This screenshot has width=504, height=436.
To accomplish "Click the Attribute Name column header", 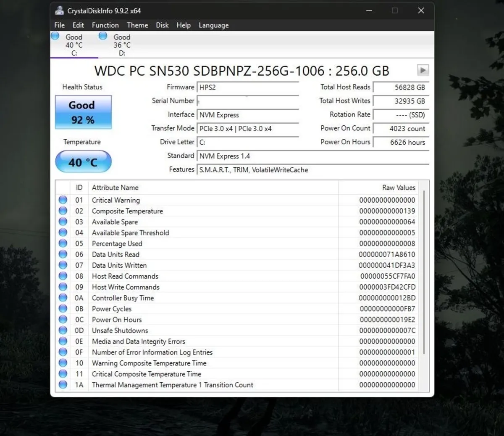I will (213, 188).
